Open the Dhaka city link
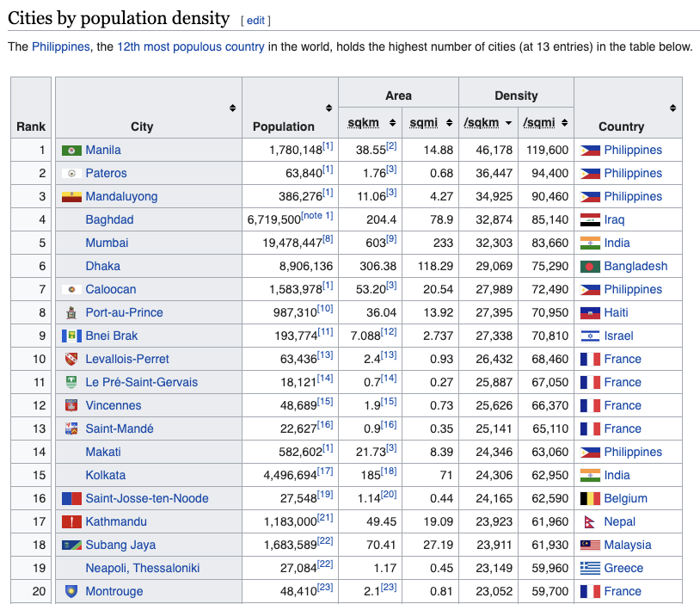The width and height of the screenshot is (700, 604). 102,266
